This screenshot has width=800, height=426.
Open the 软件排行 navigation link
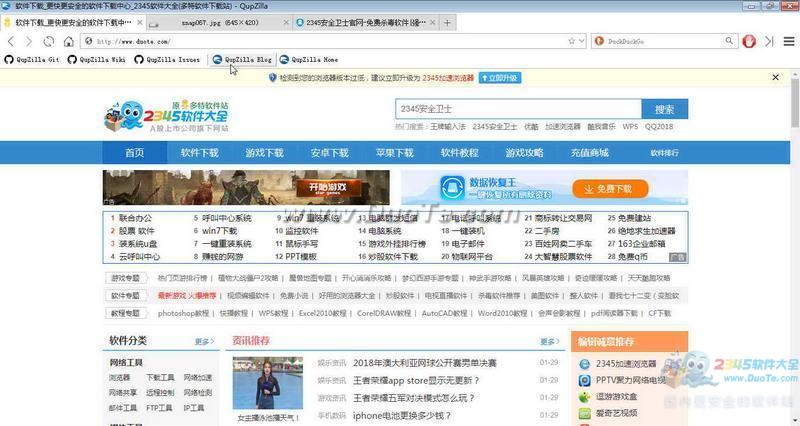click(x=664, y=153)
